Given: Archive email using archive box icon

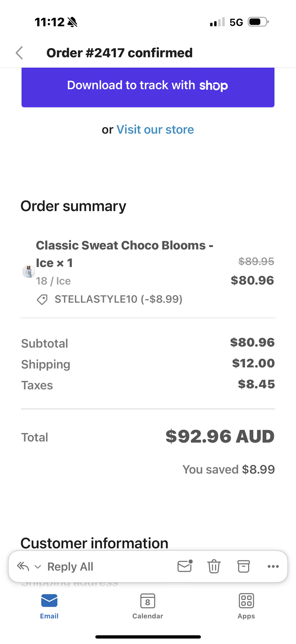Looking at the screenshot, I should [243, 566].
